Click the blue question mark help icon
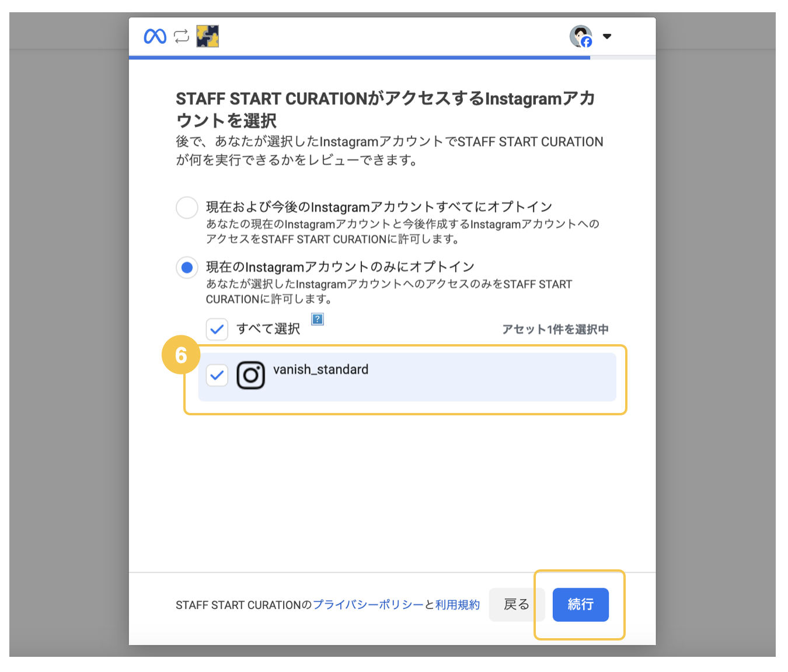Image resolution: width=788 pixels, height=672 pixels. click(318, 319)
